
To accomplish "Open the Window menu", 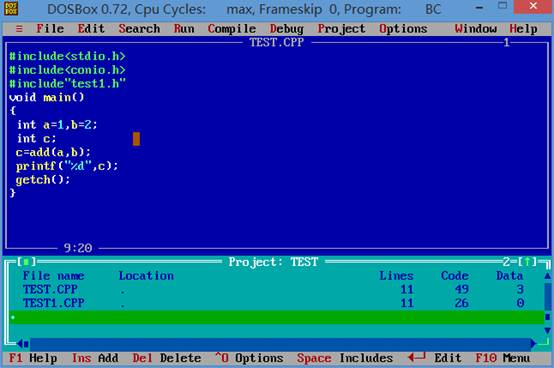I will (x=476, y=29).
